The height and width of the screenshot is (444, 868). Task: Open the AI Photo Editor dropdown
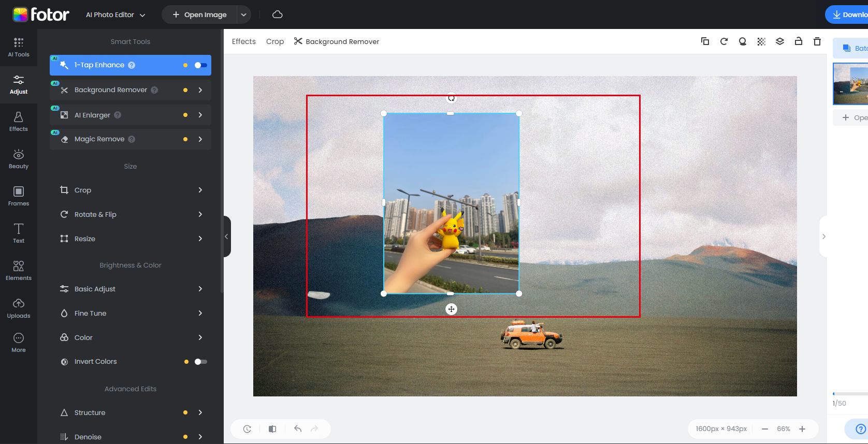pos(115,14)
